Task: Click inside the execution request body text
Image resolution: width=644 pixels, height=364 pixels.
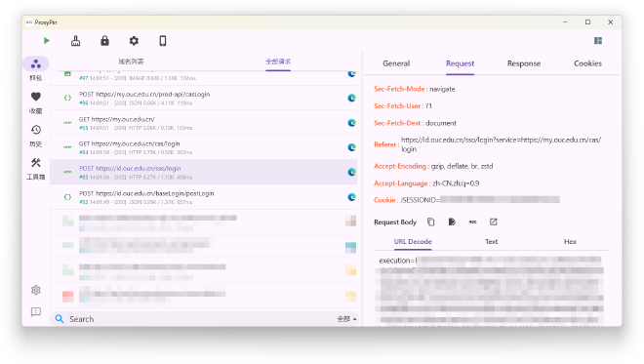Action: [x=491, y=292]
